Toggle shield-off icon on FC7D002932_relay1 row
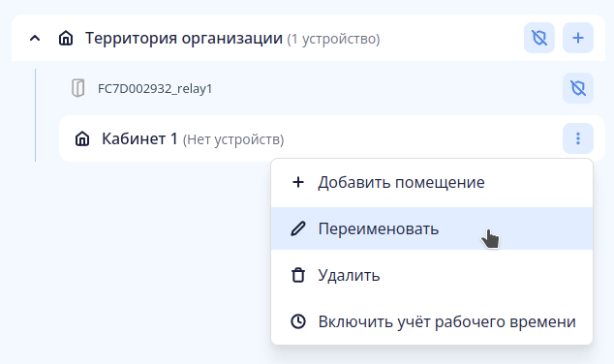 (x=578, y=88)
